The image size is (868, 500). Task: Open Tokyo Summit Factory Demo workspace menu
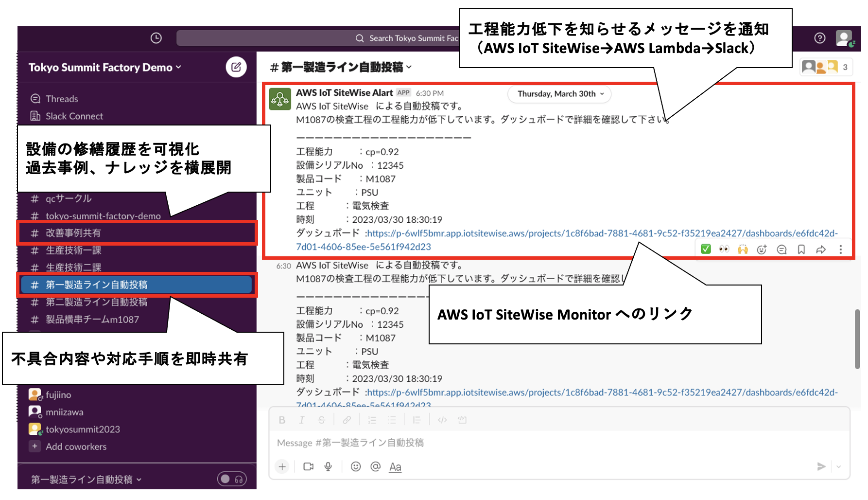tap(105, 67)
